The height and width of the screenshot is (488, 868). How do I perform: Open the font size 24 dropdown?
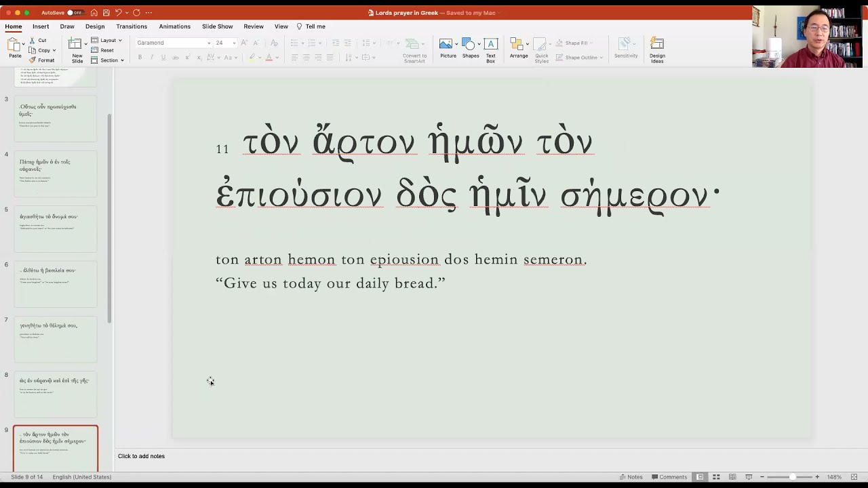(x=235, y=43)
